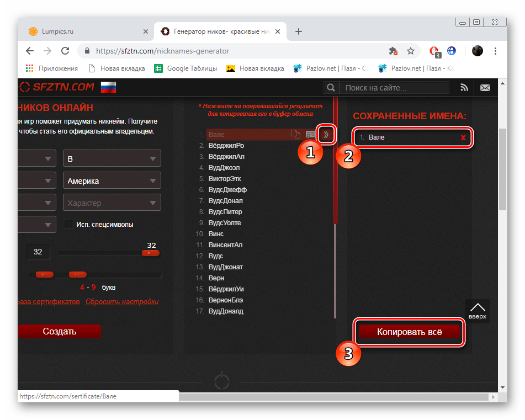The height and width of the screenshot is (420, 525).
Task: Click the blue globe extension icon
Action: point(452,51)
